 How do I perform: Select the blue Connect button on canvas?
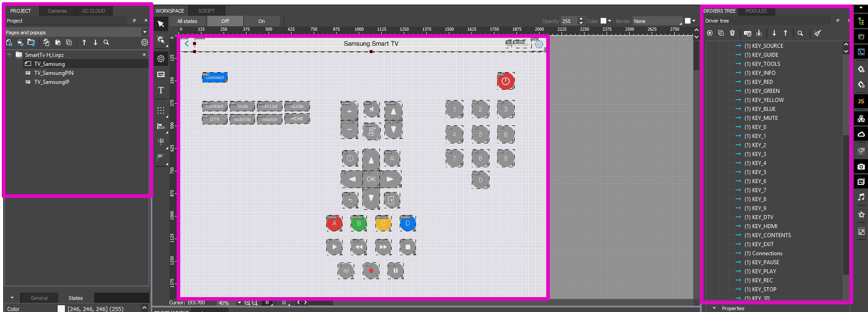coord(215,78)
